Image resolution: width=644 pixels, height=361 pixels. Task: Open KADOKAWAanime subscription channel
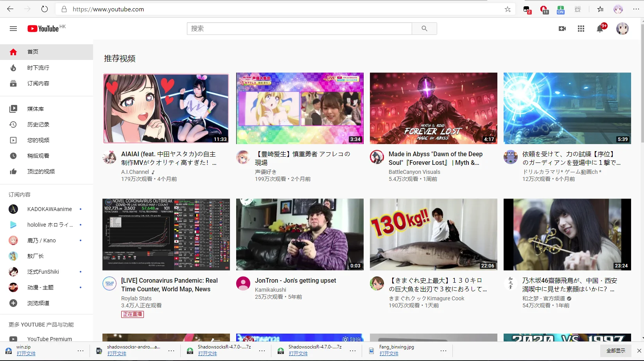click(47, 209)
